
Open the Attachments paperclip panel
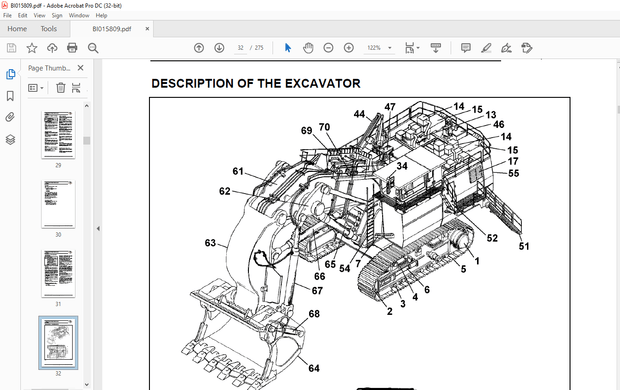(x=10, y=117)
